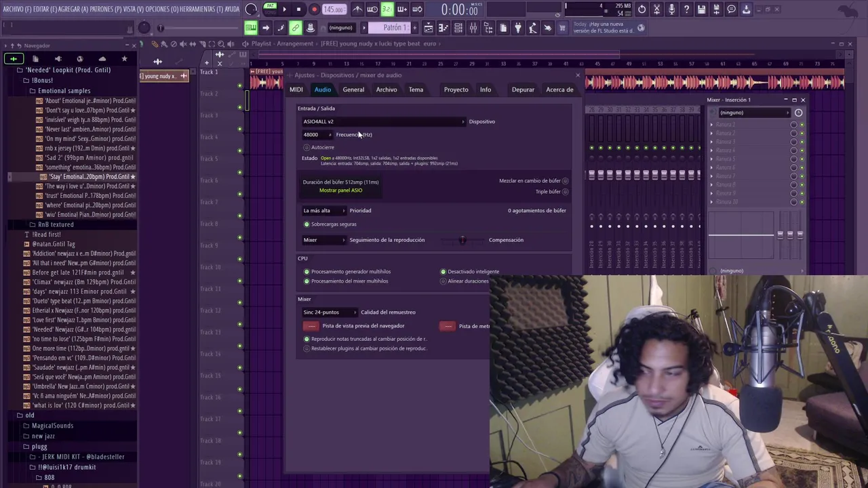Click the question mark help icon
This screenshot has width=868, height=488.
click(x=686, y=9)
